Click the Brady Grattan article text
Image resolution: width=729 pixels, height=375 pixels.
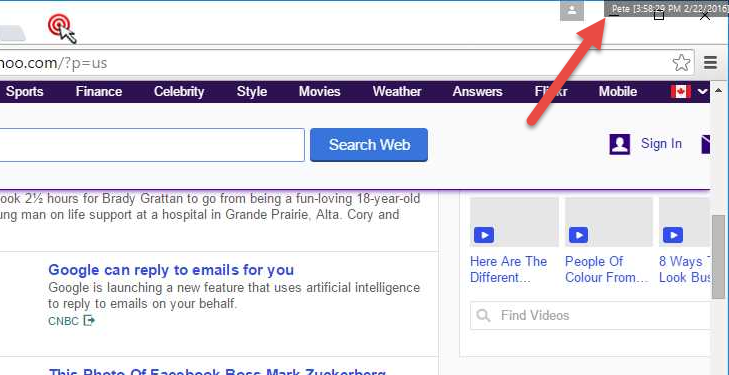point(210,207)
